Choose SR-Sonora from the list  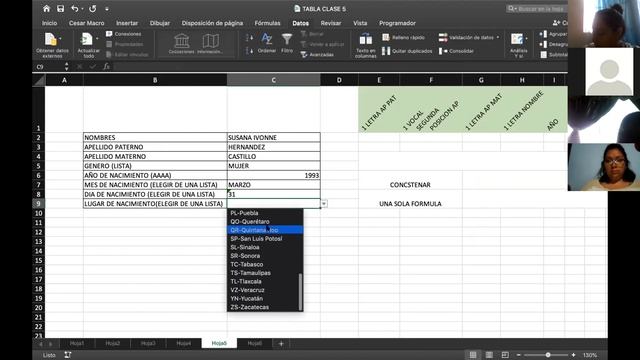tap(265, 256)
